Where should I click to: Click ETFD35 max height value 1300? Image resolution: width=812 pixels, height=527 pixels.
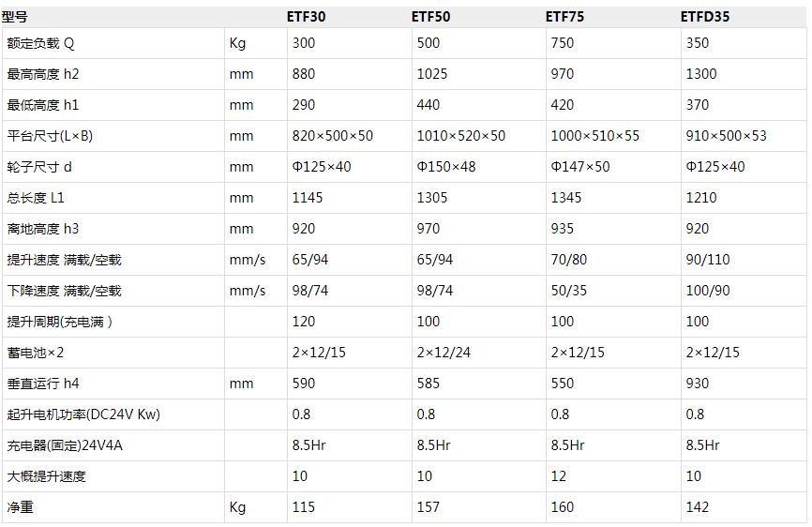pyautogui.click(x=700, y=74)
